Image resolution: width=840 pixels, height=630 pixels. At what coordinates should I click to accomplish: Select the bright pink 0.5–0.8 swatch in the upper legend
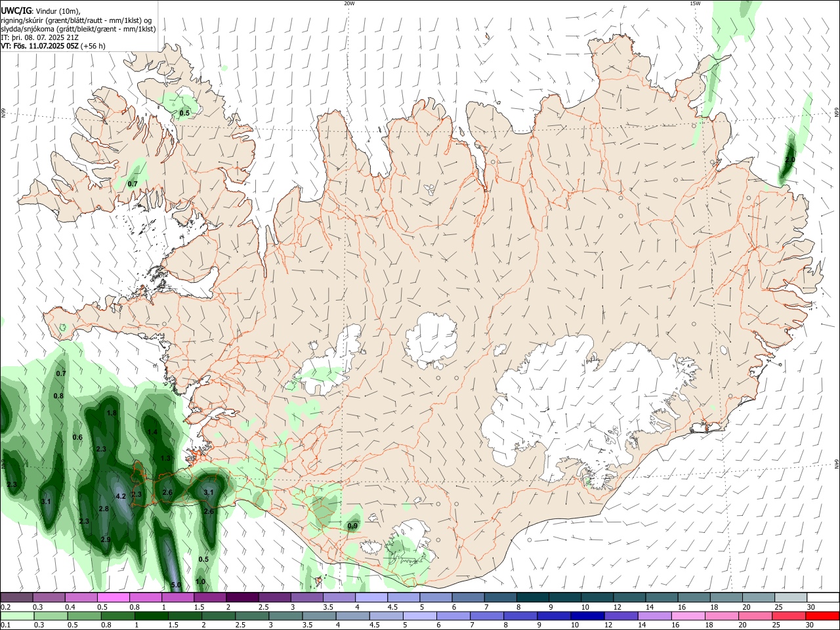coord(114,597)
